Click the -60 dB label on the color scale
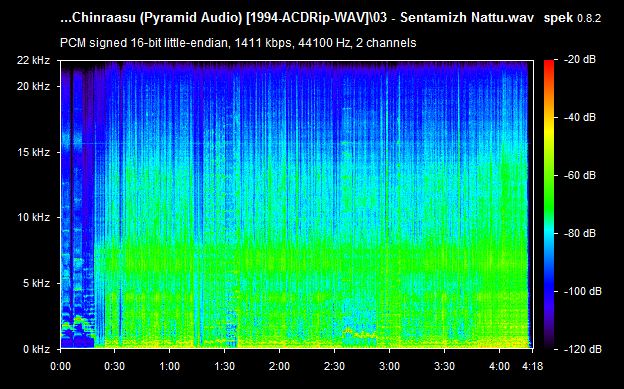Viewport: 624px width, 389px height. [581, 175]
